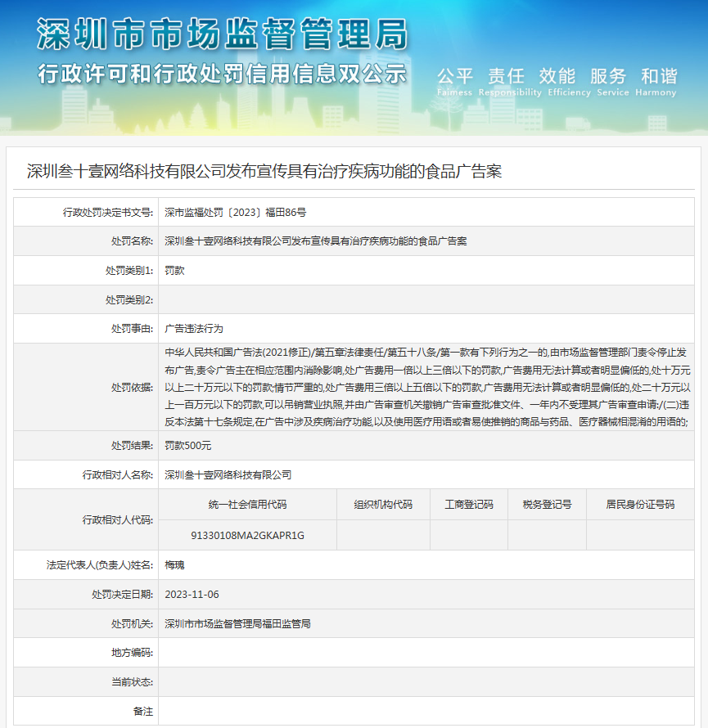This screenshot has height=728, width=708.
Task: Click the 地方编码 label
Action: 132,653
